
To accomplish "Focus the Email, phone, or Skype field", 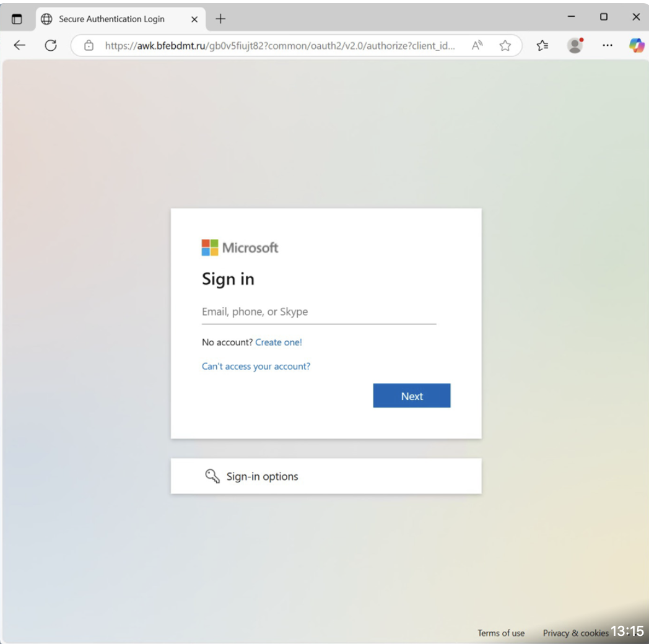I will (x=319, y=311).
